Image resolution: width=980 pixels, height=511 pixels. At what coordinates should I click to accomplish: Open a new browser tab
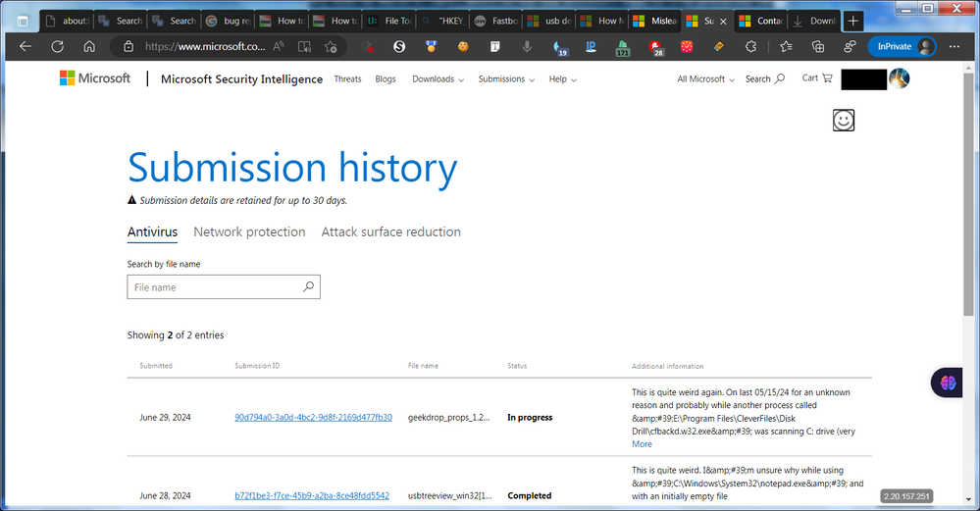click(852, 21)
